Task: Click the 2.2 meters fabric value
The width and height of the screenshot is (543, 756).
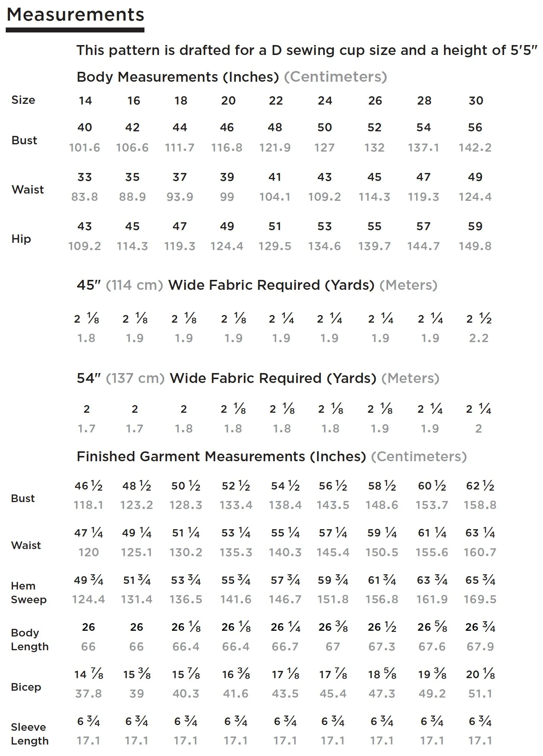Action: (478, 338)
